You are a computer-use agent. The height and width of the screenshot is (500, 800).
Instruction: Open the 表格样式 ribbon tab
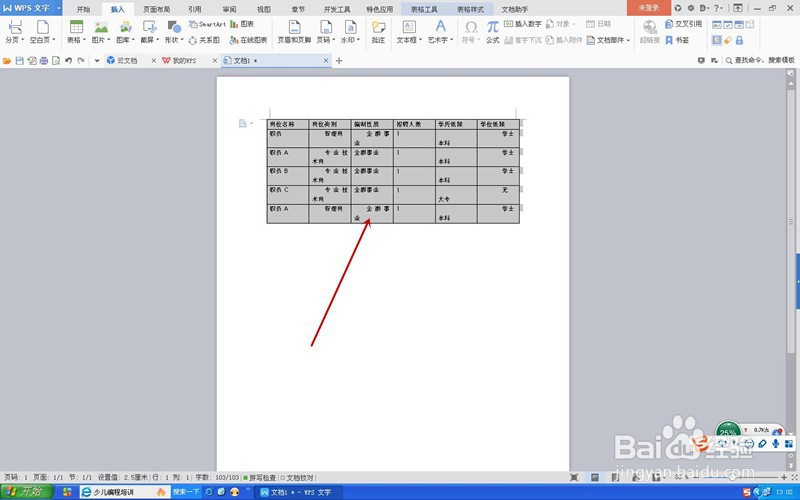tap(470, 9)
